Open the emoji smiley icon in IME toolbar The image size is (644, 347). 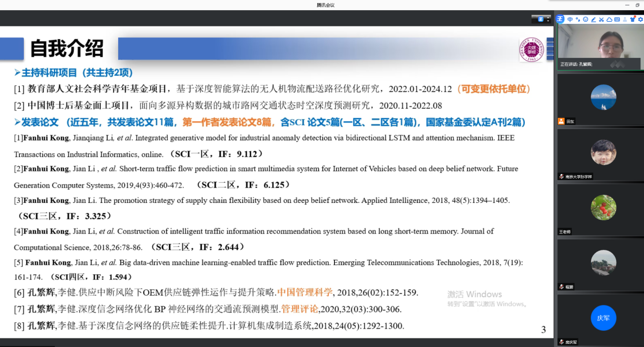(x=586, y=19)
